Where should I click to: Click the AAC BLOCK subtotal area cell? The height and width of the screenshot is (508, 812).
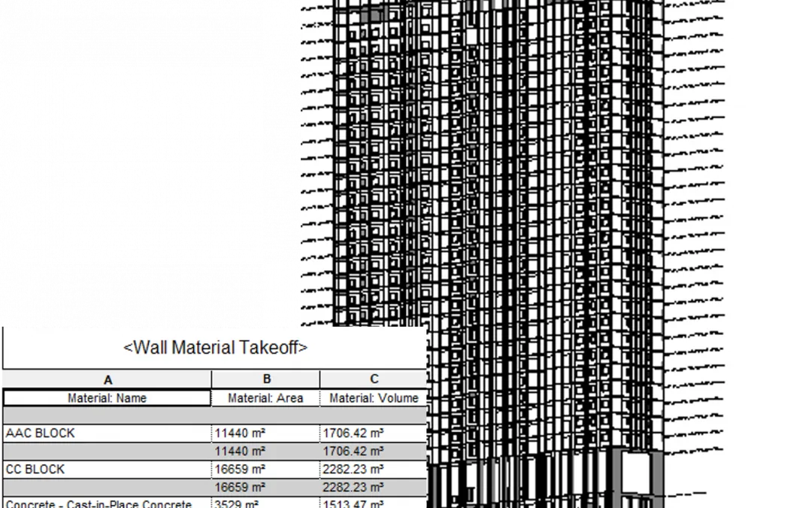coord(265,452)
